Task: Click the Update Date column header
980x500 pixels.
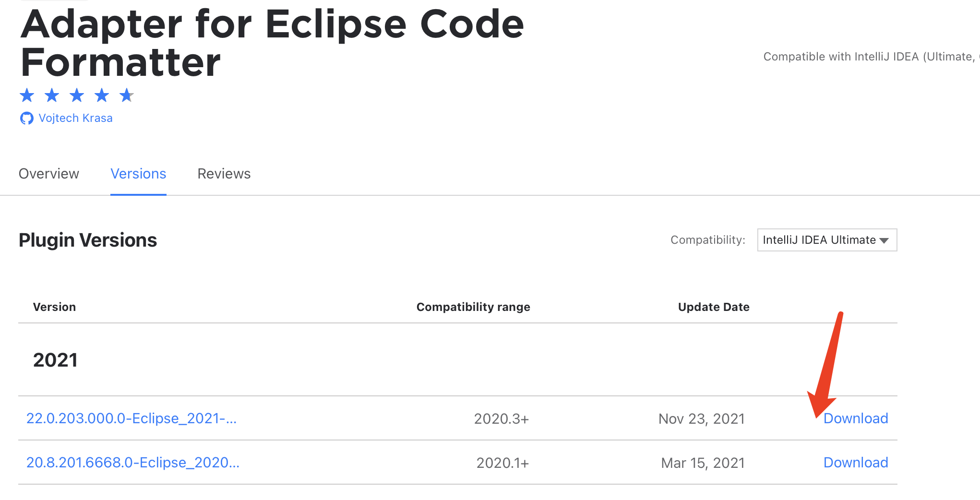Action: pos(714,307)
